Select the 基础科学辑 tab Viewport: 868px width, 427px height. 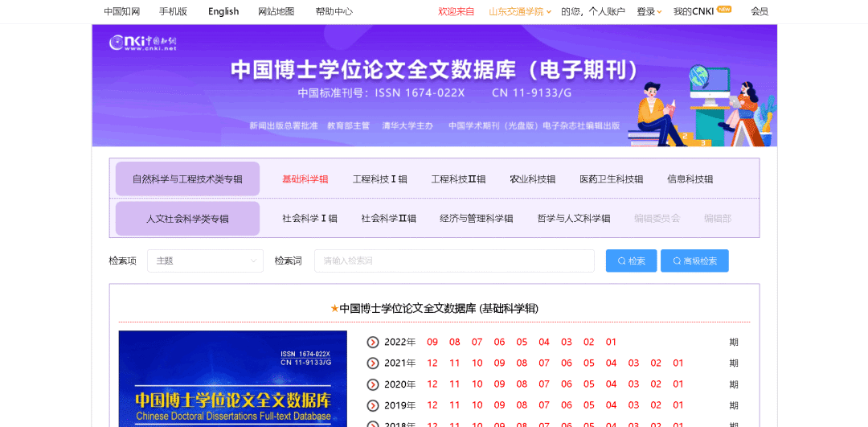click(305, 179)
